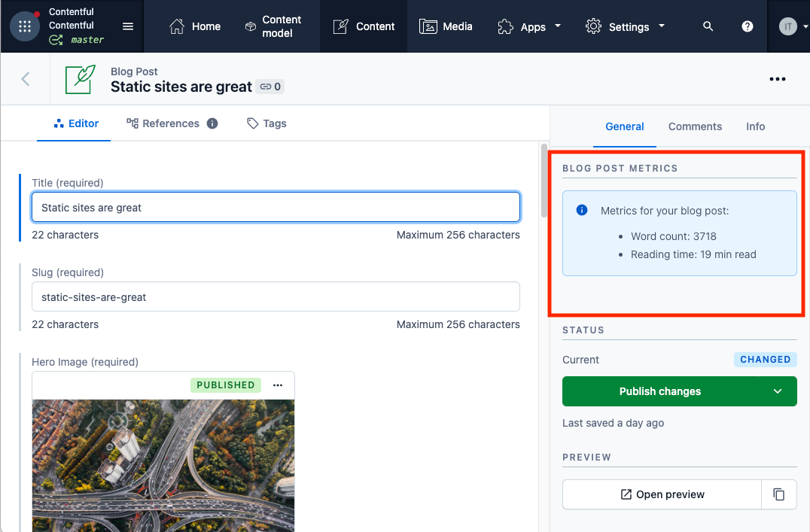Open the help question mark icon
810x532 pixels.
pyautogui.click(x=748, y=26)
